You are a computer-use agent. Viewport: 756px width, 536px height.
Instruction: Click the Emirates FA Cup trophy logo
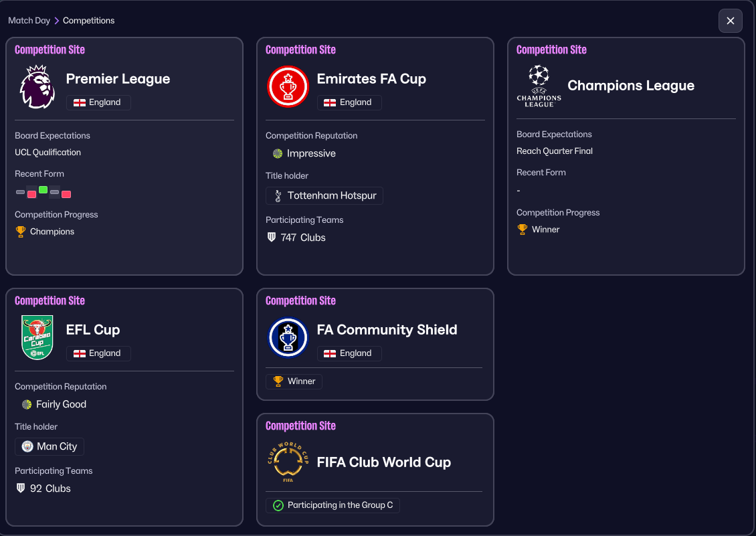[288, 87]
